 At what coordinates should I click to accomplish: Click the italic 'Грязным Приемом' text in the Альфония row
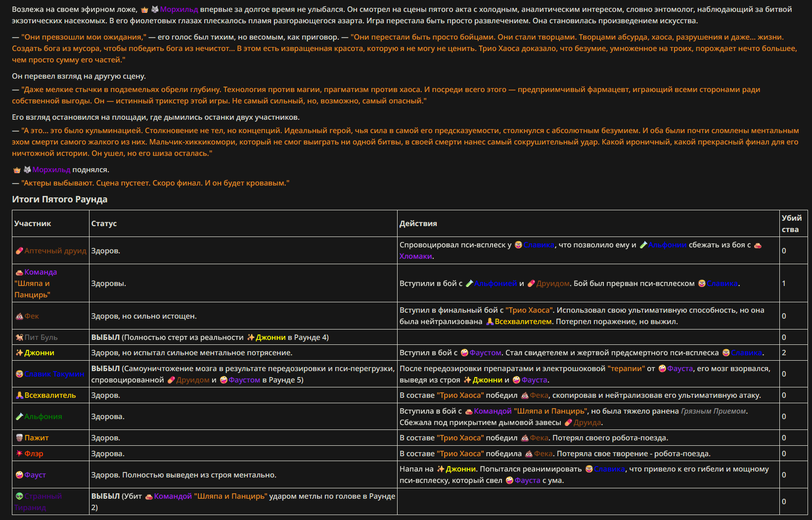(x=713, y=411)
